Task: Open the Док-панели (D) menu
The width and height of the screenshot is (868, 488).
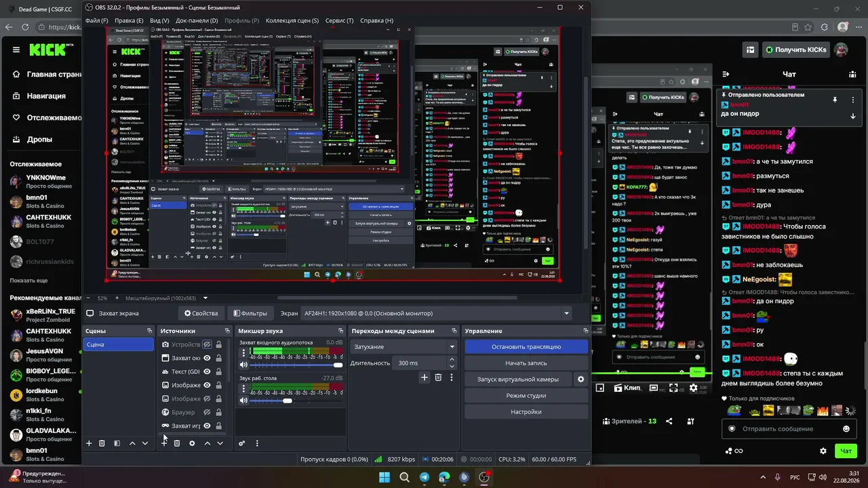Action: coord(197,20)
